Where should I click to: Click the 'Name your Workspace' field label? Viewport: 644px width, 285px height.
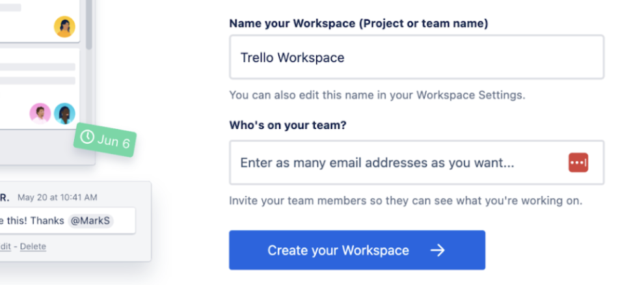pos(358,23)
